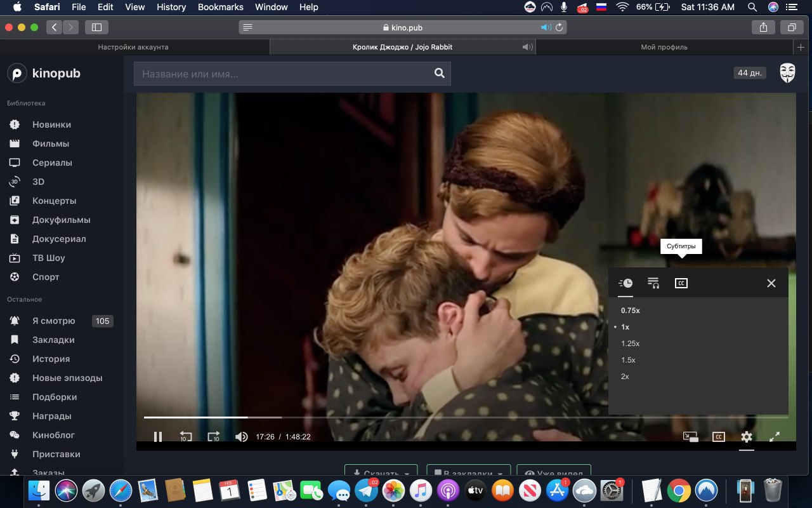812x508 pixels.
Task: Show Safari tab overview
Action: (792, 27)
